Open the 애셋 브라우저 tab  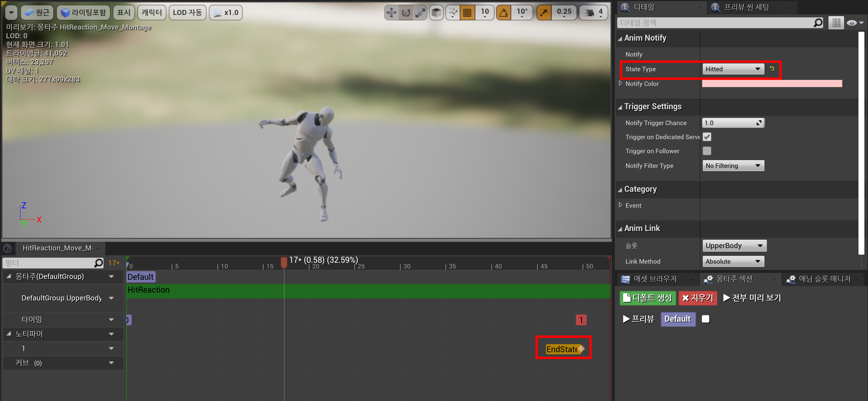click(654, 279)
